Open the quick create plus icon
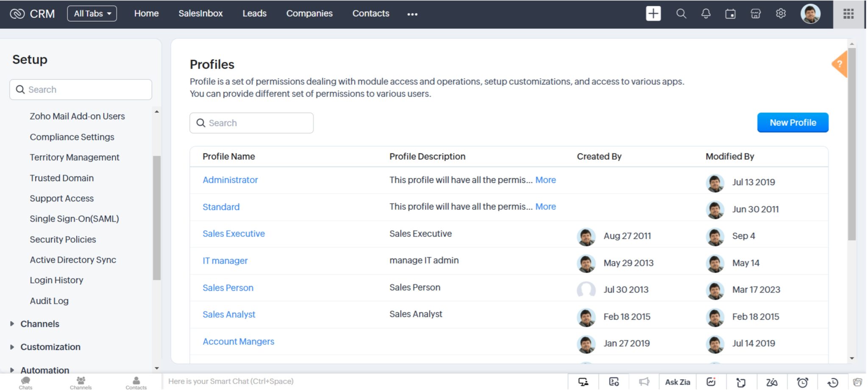 (653, 14)
